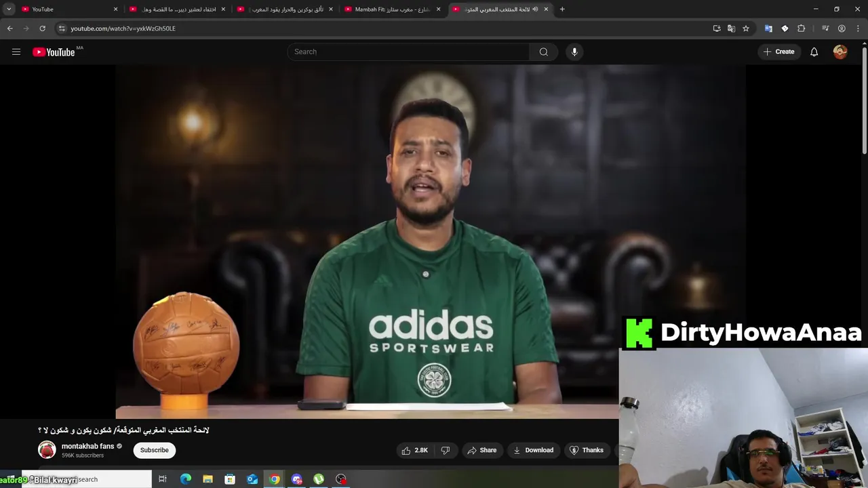The image size is (868, 488).
Task: Install app icon in address bar
Action: (717, 28)
